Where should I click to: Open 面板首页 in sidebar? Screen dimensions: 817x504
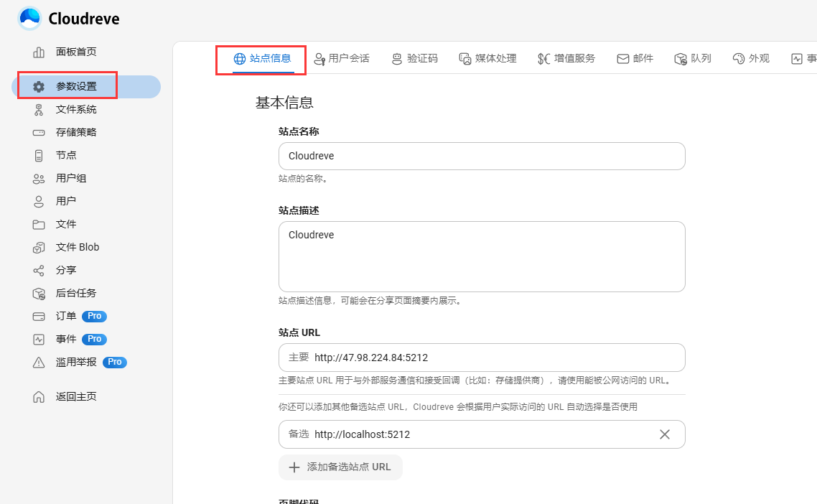tap(86, 52)
